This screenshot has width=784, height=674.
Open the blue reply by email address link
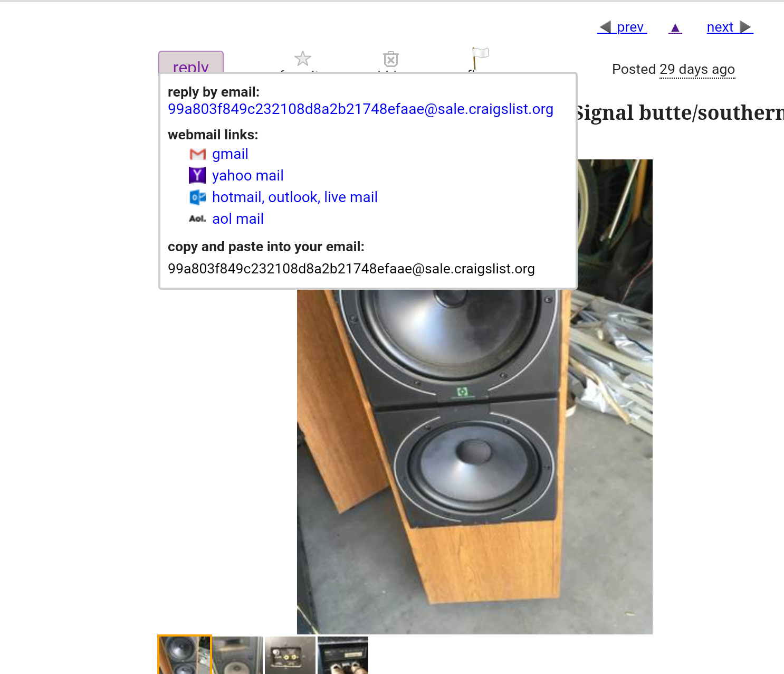[360, 109]
